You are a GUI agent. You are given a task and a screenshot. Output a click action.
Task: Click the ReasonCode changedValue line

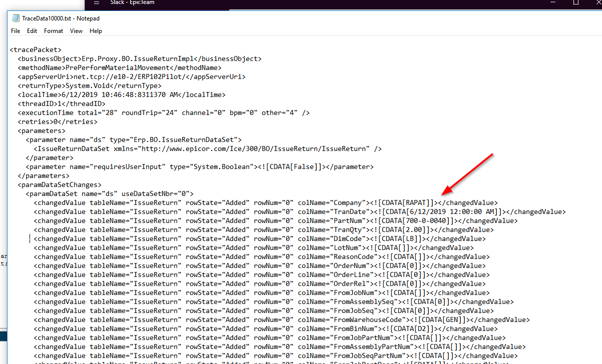(262, 257)
